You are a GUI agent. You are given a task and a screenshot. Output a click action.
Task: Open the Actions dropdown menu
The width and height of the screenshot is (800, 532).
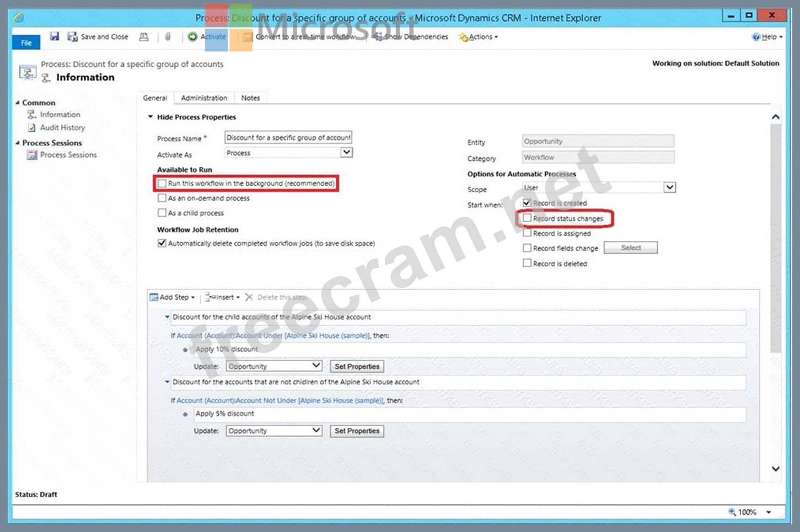click(478, 37)
